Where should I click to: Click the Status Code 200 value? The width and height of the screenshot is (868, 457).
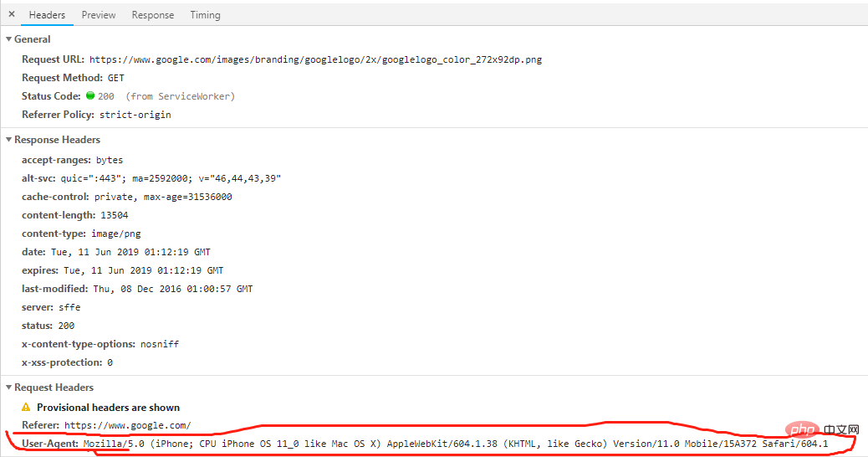pos(105,96)
